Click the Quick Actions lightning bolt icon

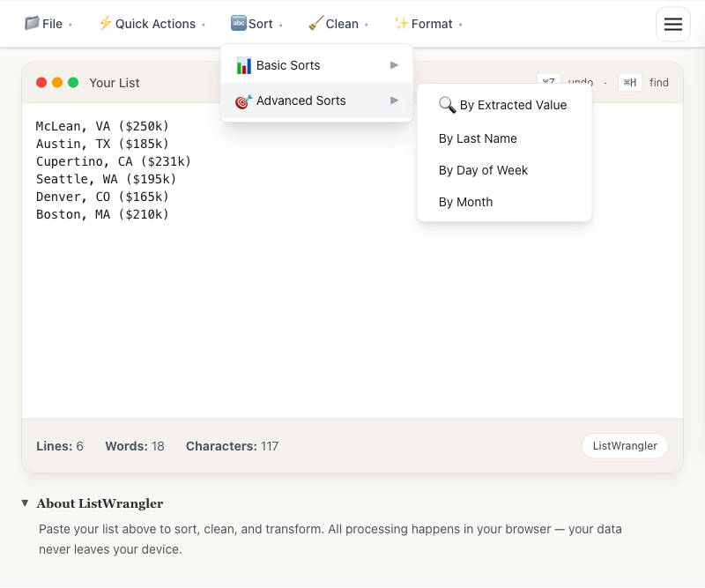pos(106,24)
